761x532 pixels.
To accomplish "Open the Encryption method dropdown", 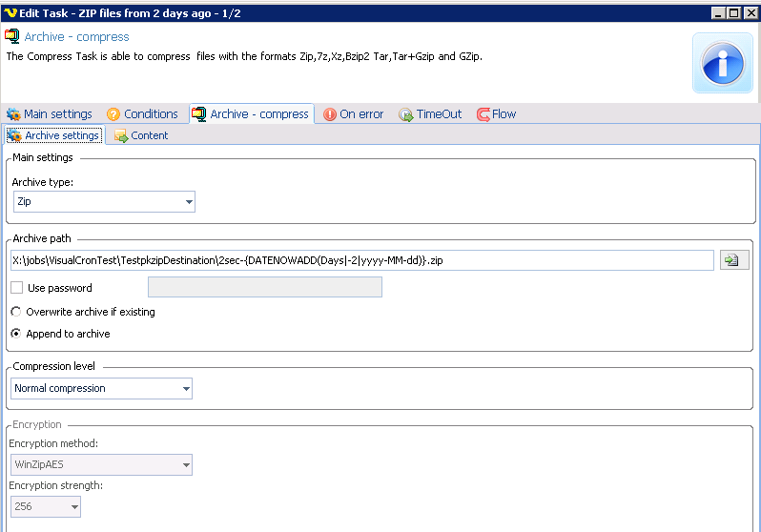I will pyautogui.click(x=185, y=465).
